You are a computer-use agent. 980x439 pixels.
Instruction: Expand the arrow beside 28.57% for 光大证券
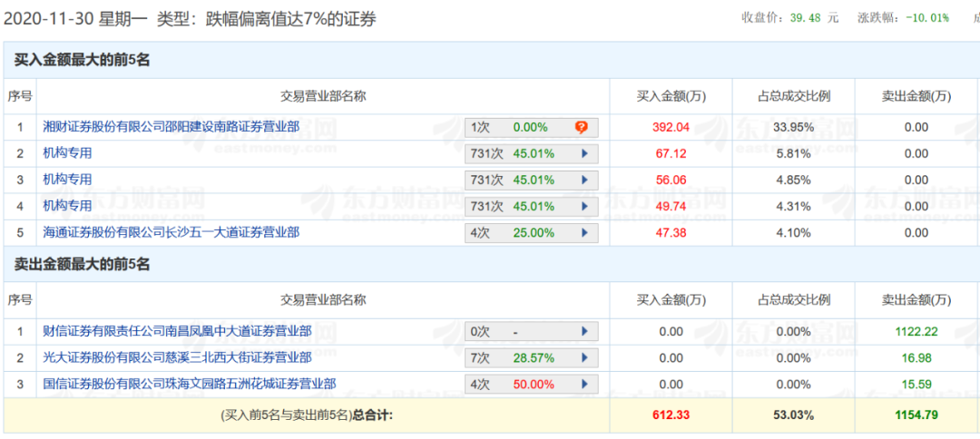pyautogui.click(x=585, y=358)
